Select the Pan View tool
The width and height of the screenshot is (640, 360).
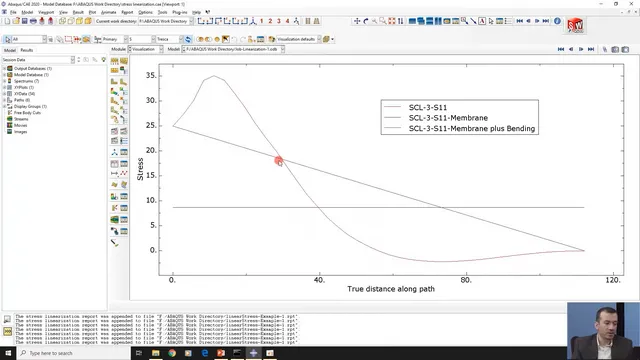click(357, 21)
